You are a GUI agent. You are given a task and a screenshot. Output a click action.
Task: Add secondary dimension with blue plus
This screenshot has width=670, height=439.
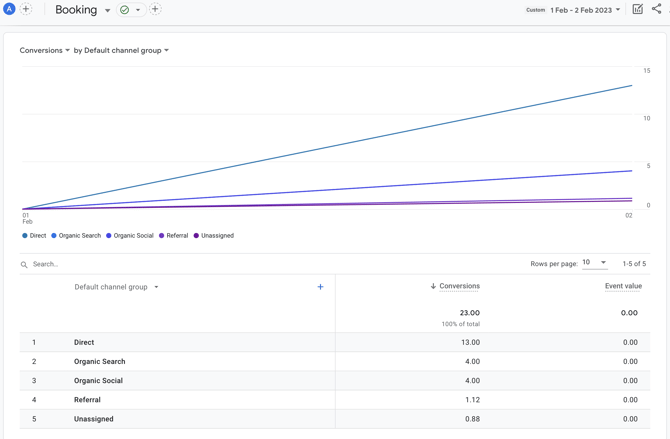320,287
